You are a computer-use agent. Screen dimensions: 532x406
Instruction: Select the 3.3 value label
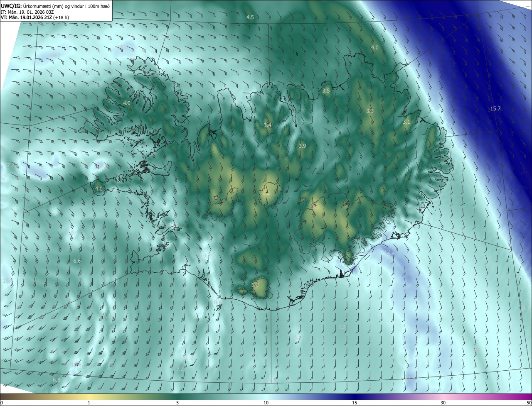click(x=370, y=111)
